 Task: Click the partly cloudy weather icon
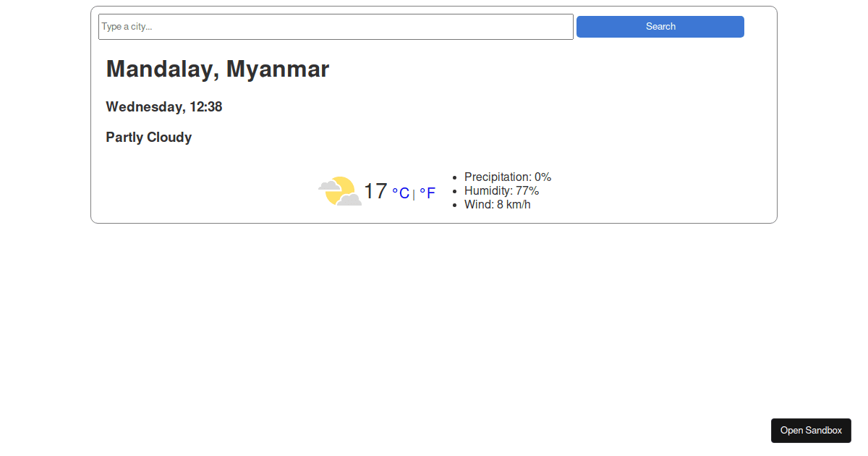340,191
